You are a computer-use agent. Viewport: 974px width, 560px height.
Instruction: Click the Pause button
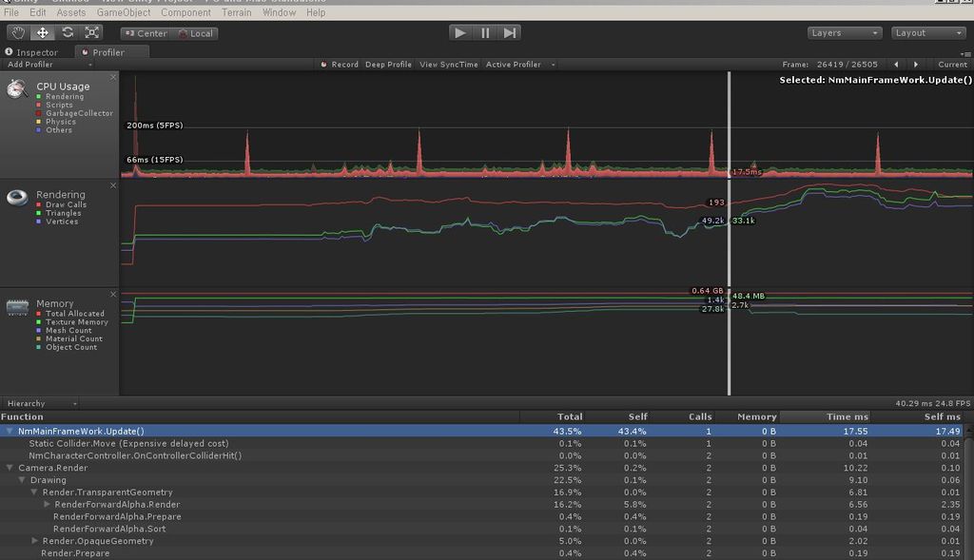pos(484,33)
